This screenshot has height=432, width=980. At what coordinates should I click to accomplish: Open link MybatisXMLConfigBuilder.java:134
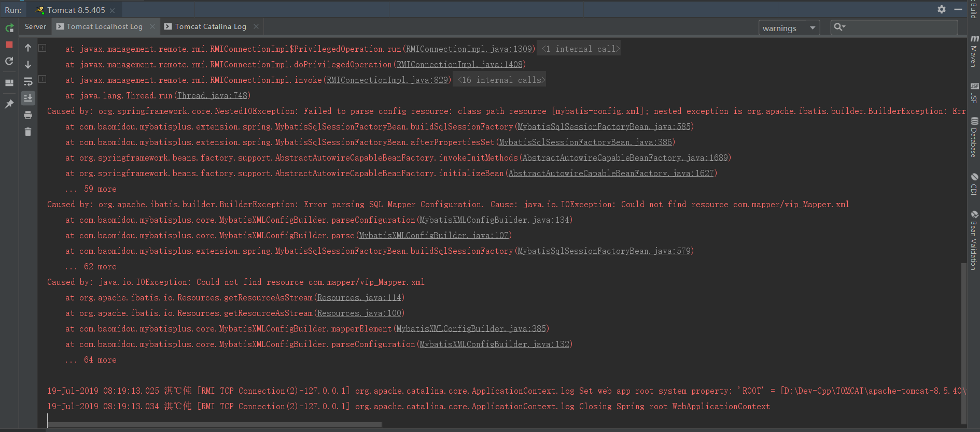coord(494,220)
